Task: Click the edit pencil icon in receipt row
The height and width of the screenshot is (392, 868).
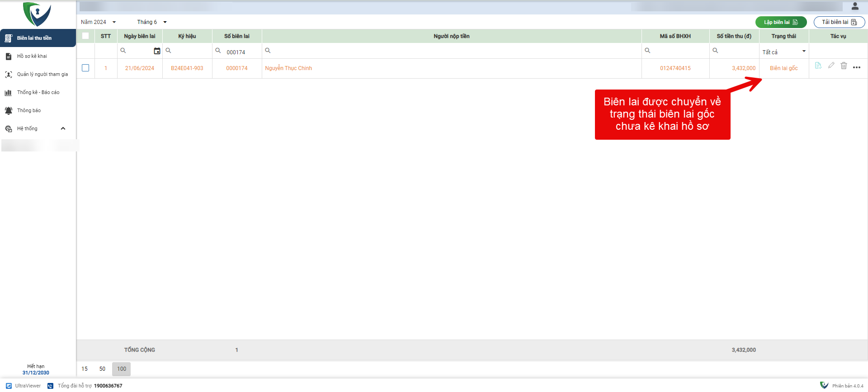Action: [x=831, y=66]
